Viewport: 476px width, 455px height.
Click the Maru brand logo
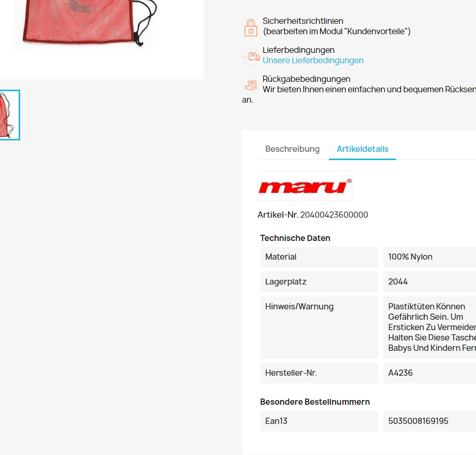[x=305, y=186]
